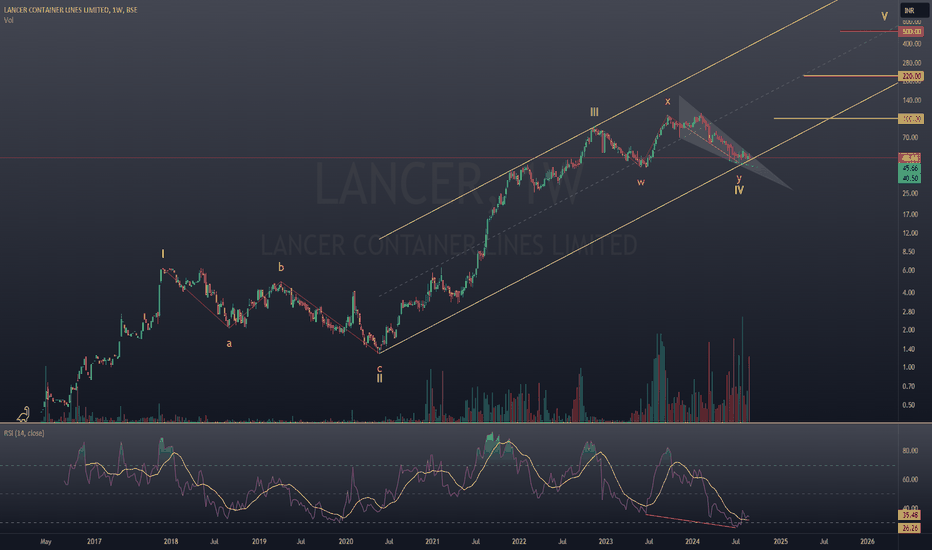
Task: Select the wave label w
Action: 641,182
